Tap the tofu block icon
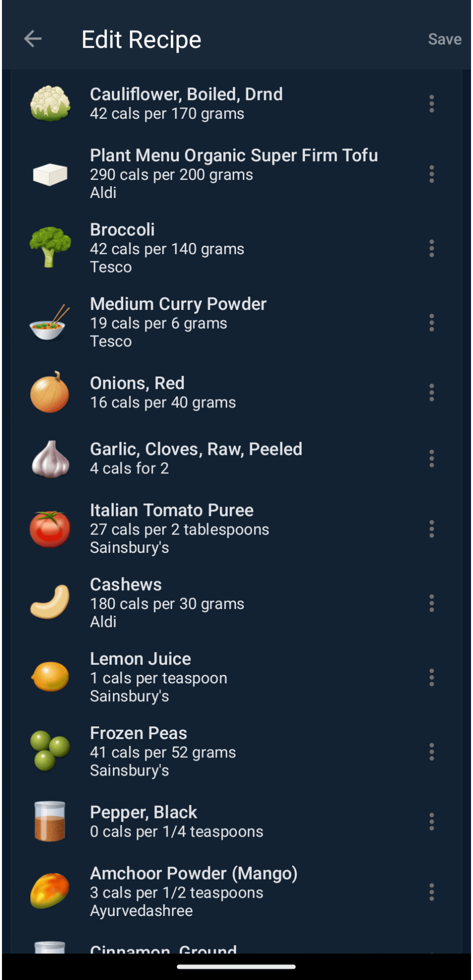The width and height of the screenshot is (473, 980). 50,174
